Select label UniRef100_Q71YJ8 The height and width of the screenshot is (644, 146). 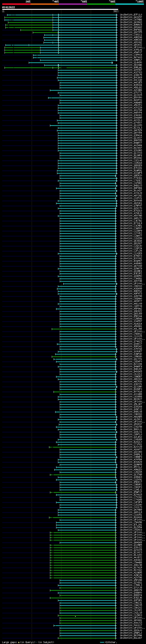[x=131, y=588]
